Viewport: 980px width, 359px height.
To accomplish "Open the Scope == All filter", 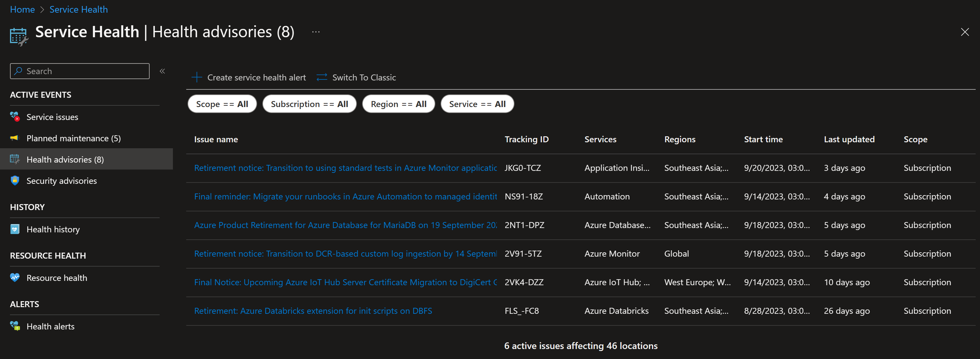I will point(222,104).
